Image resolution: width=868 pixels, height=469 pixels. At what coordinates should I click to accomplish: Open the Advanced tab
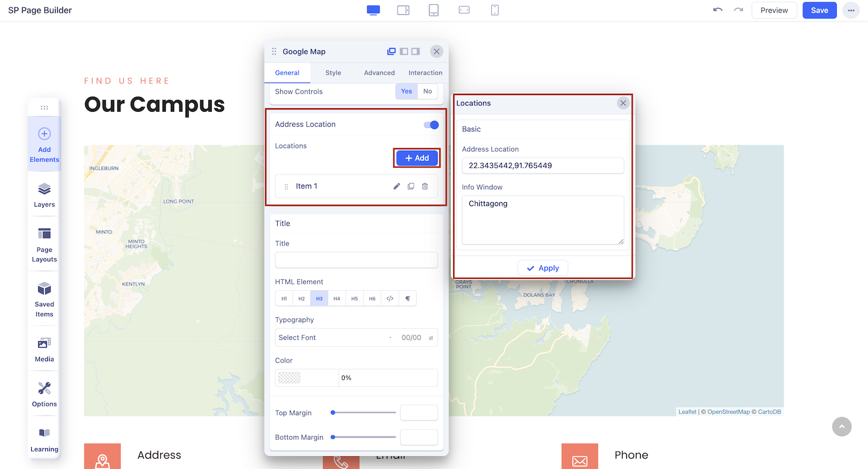(379, 73)
